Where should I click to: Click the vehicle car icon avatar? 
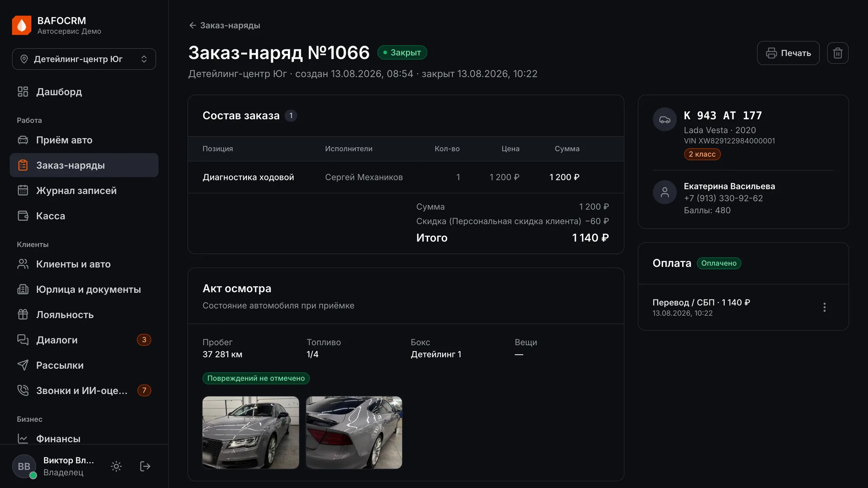[665, 120]
